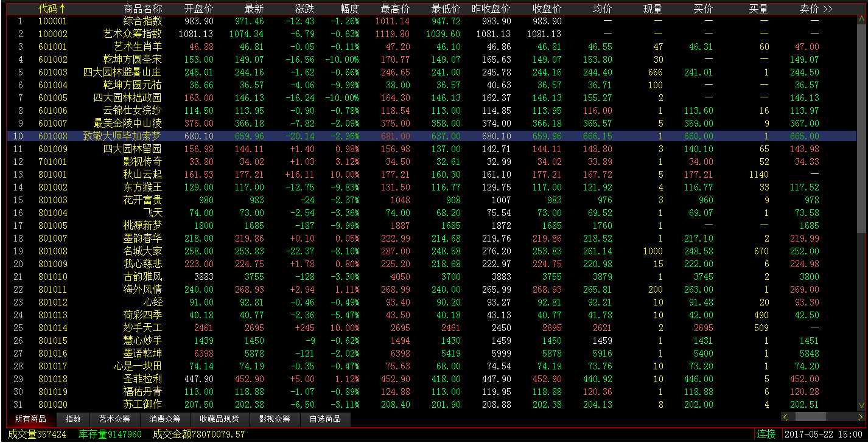Select the 收藏品现货 tab

[x=220, y=419]
